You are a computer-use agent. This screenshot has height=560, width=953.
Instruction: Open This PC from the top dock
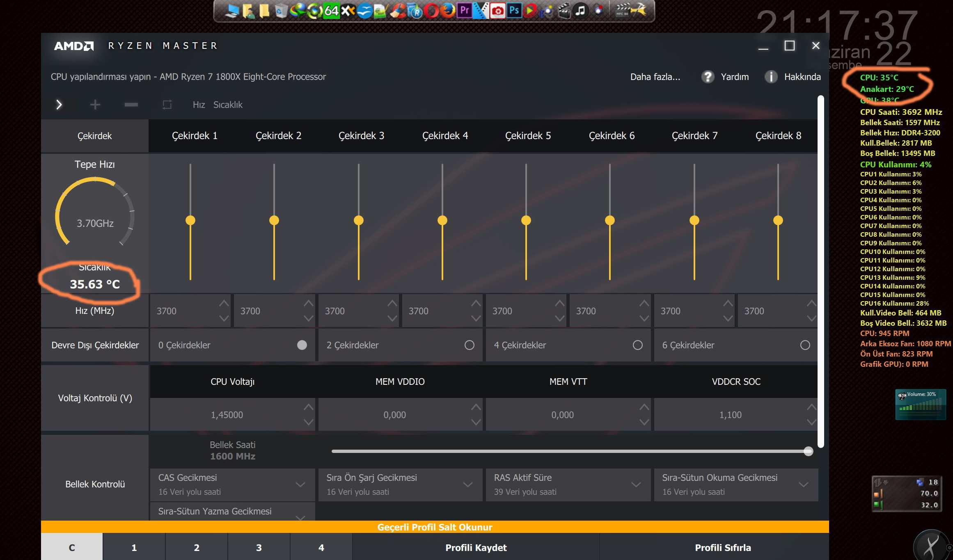point(232,11)
